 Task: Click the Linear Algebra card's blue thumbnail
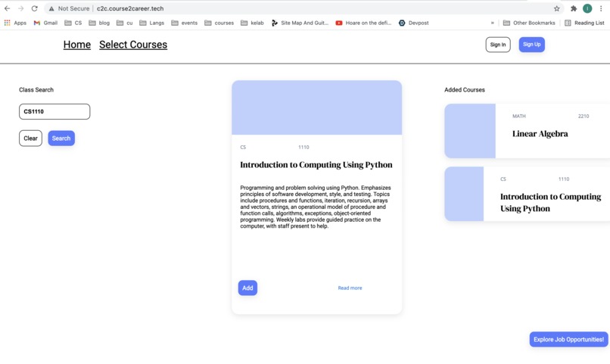tap(470, 131)
